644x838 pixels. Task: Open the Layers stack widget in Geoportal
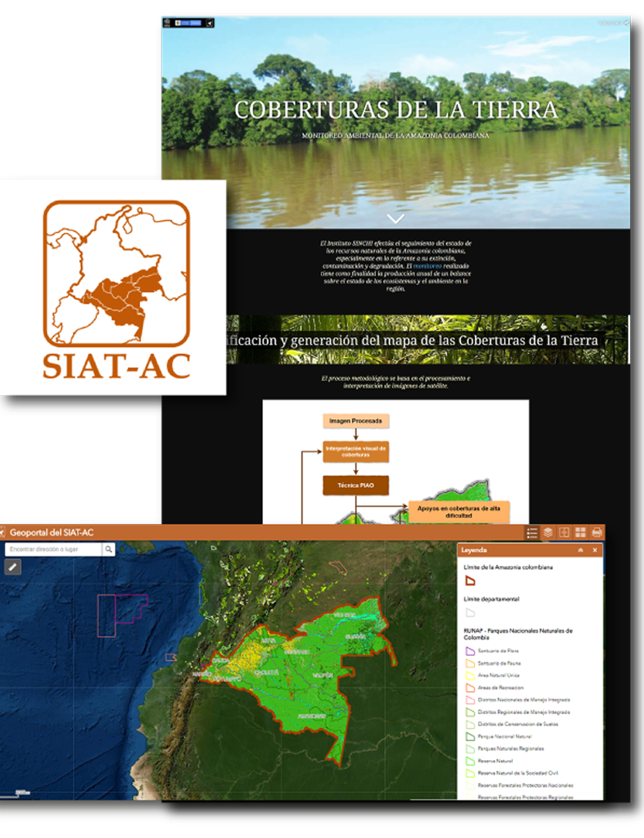(548, 532)
